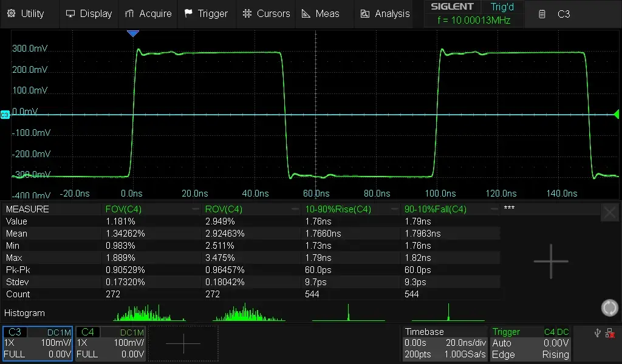Image resolution: width=622 pixels, height=364 pixels.
Task: Click the C3 channel ground level marker
Action: tap(5, 115)
